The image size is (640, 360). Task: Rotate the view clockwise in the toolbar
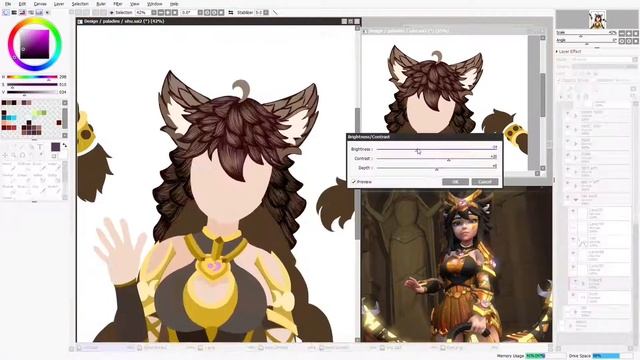pyautogui.click(x=214, y=12)
